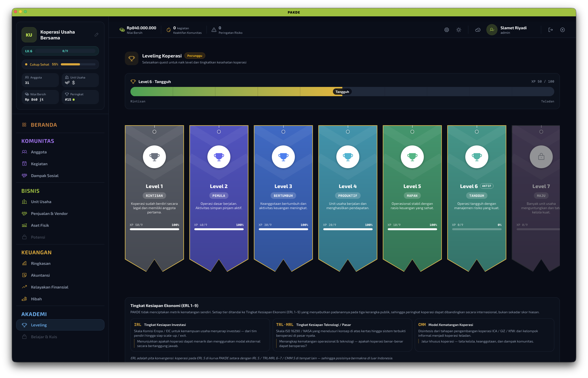Open Kegiatan in the sidebar
Viewport: 588px width, 378px height.
60,164
